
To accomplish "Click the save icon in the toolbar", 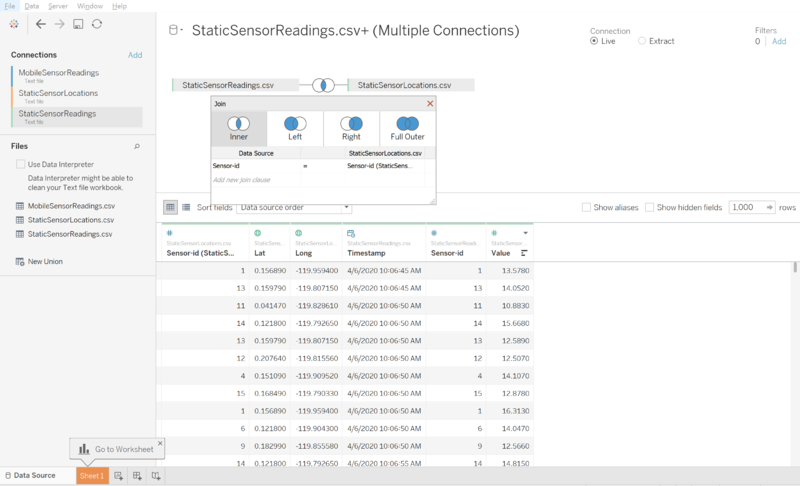I will click(x=78, y=24).
